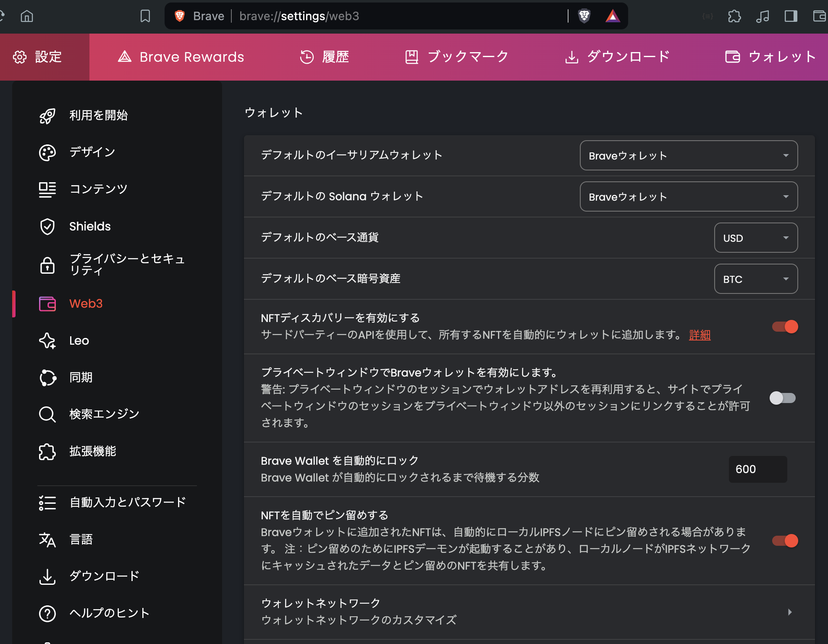Click the puzzle icon for 拡張機能
This screenshot has height=644, width=828.
pyautogui.click(x=47, y=452)
